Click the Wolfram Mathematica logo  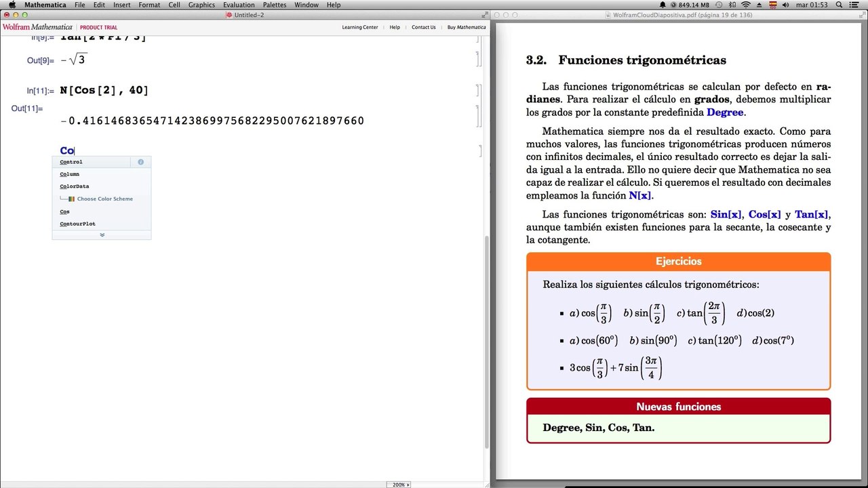point(37,27)
